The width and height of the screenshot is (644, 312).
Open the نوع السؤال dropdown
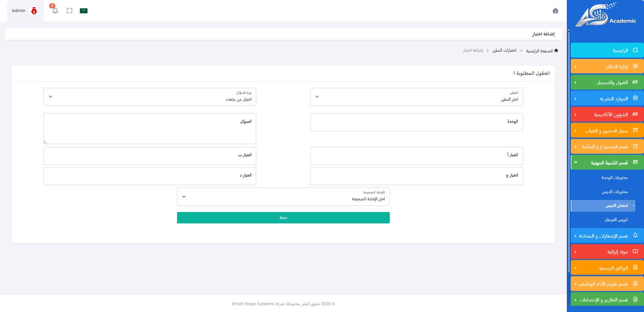pyautogui.click(x=149, y=97)
